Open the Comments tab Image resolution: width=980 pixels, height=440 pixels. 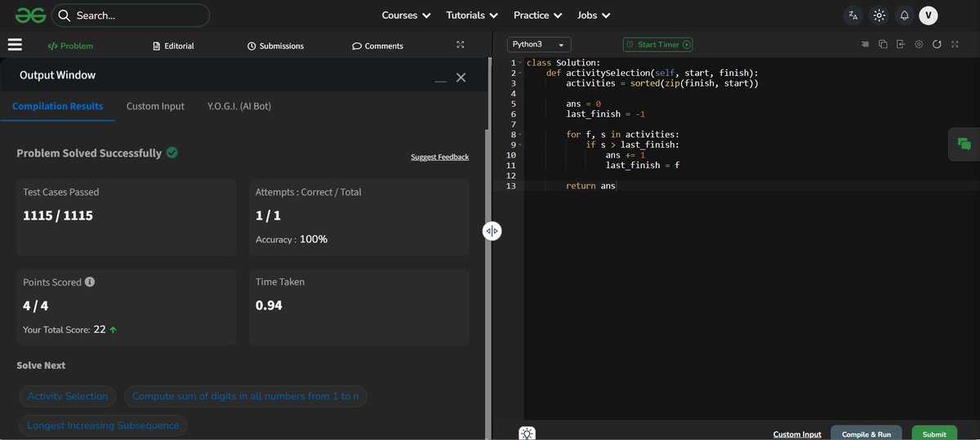click(x=378, y=46)
